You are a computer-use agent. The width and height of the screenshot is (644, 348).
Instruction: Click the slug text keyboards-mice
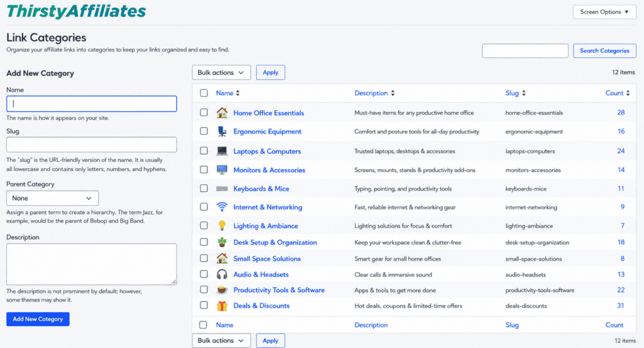526,189
